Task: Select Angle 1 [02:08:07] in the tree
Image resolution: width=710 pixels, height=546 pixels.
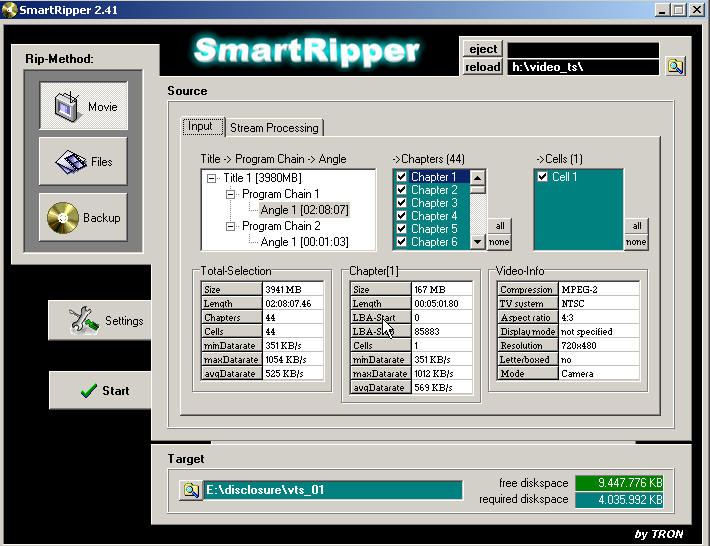Action: coord(304,210)
